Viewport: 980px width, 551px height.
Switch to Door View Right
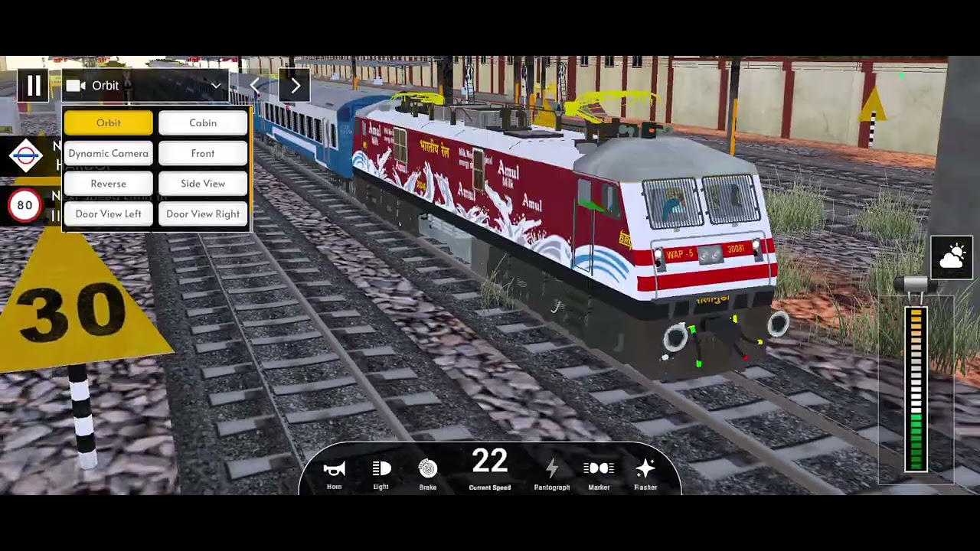point(203,214)
